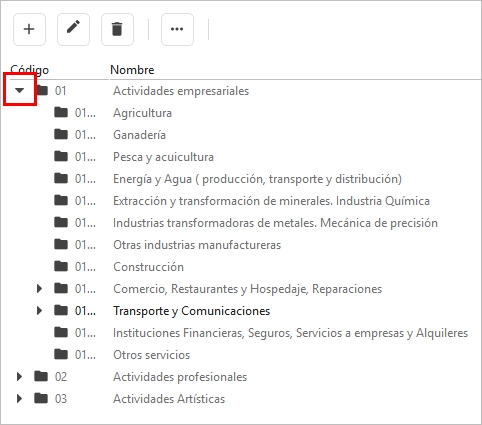482x425 pixels.
Task: Click folder icon next to Agricultura
Action: point(61,112)
